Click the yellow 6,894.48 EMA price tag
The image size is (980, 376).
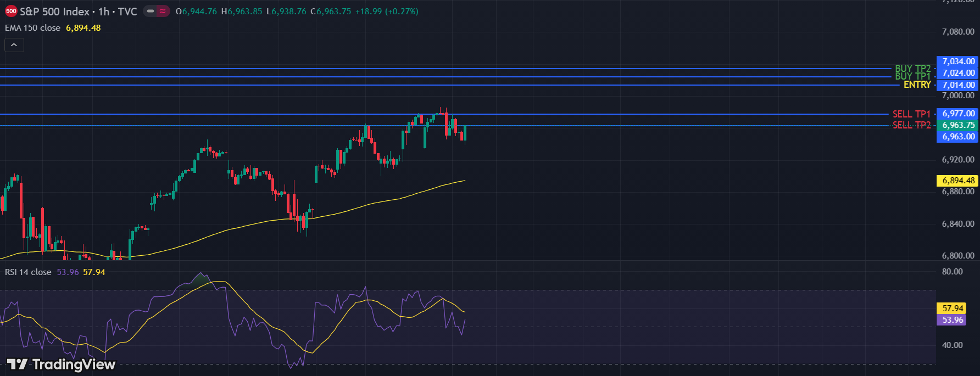[958, 181]
